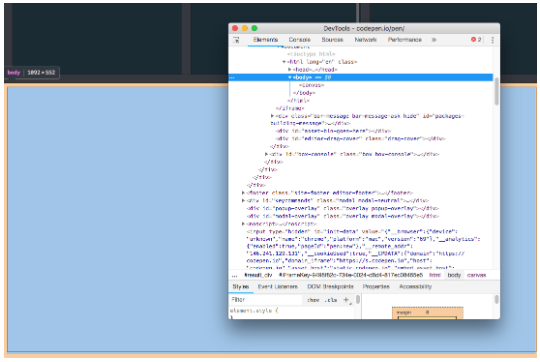Select the editor-drag-cover div row
540x362 pixels.
point(361,139)
